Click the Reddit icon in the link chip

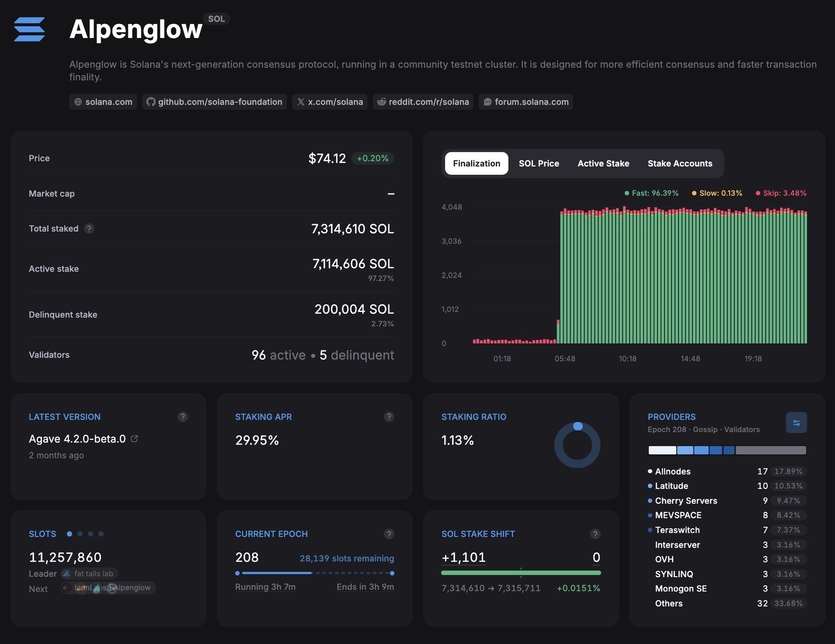pyautogui.click(x=382, y=102)
